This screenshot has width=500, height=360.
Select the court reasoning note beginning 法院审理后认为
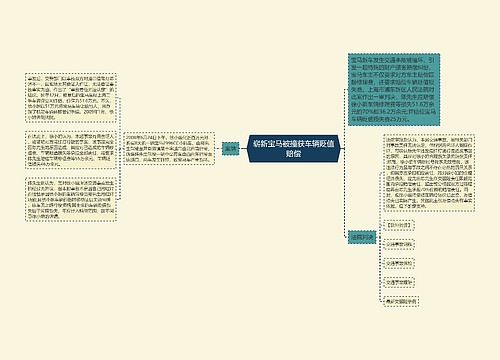pyautogui.click(x=429, y=173)
